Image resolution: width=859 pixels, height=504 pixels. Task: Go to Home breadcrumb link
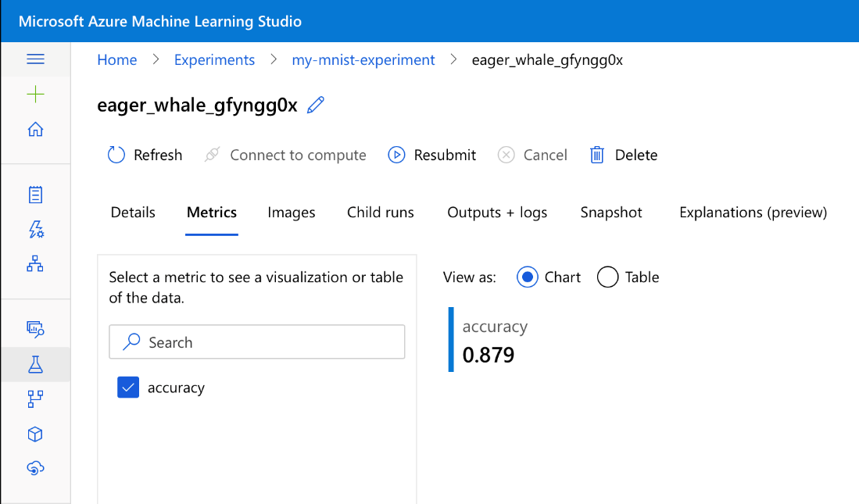tap(117, 59)
